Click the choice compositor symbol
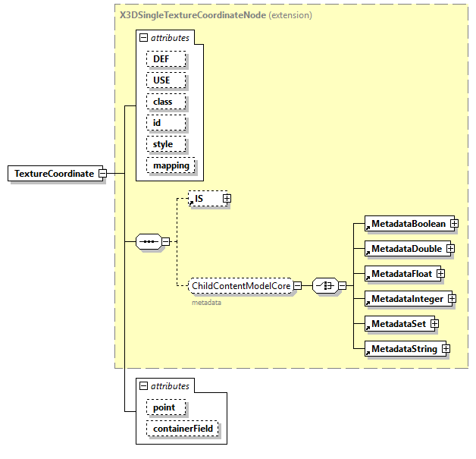 pos(324,285)
